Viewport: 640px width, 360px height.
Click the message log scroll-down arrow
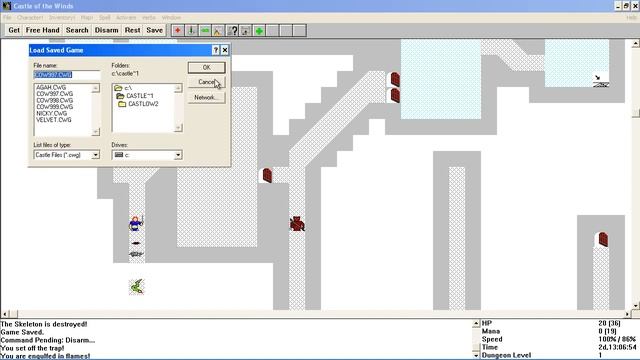click(476, 356)
